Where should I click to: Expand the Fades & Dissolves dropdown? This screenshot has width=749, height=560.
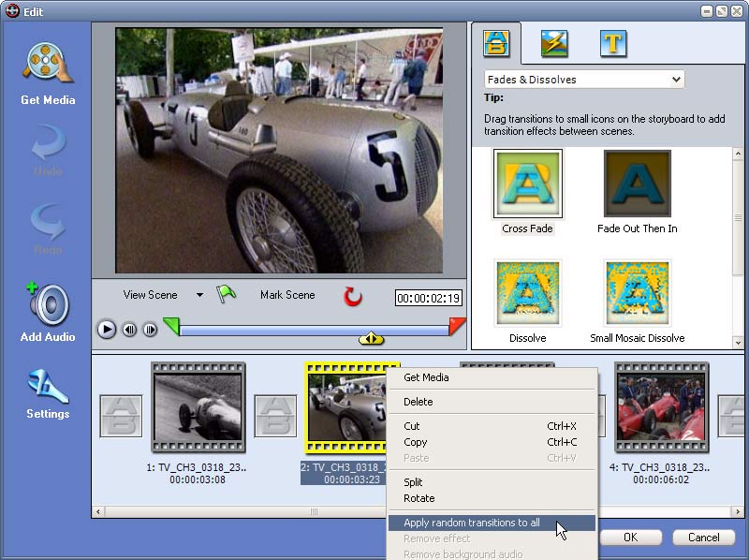[677, 81]
